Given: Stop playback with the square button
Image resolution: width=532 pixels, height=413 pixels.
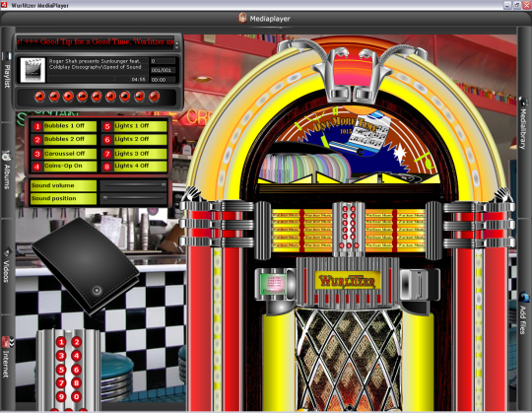Looking at the screenshot, I should pyautogui.click(x=125, y=97).
